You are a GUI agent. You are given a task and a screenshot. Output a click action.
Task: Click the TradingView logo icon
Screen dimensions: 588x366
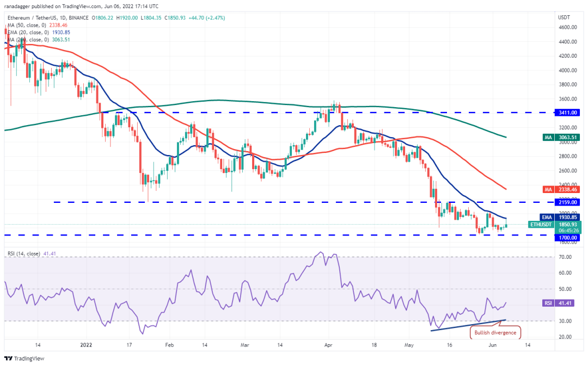9,358
